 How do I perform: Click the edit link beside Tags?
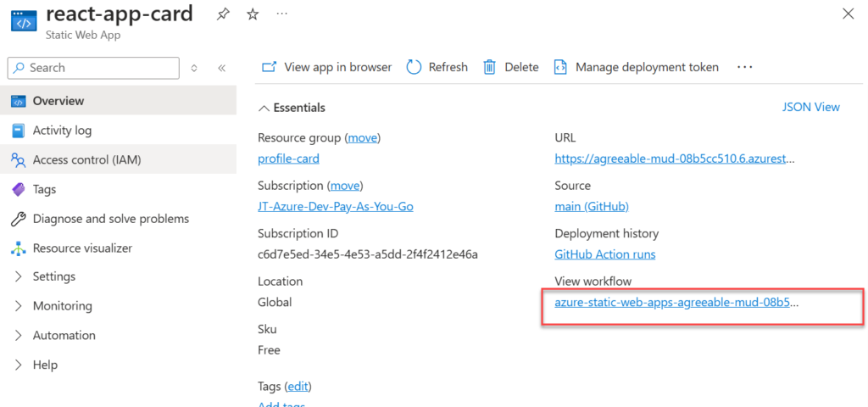point(298,386)
